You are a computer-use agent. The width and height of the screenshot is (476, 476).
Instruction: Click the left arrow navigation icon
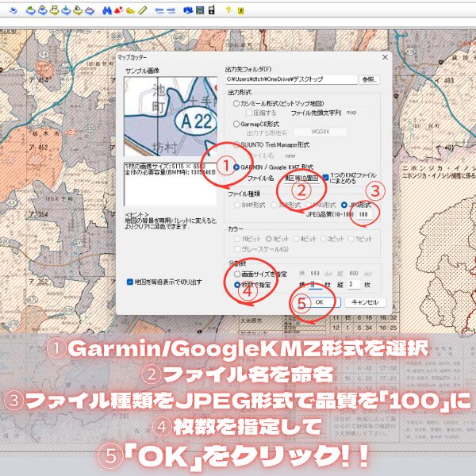pyautogui.click(x=158, y=11)
